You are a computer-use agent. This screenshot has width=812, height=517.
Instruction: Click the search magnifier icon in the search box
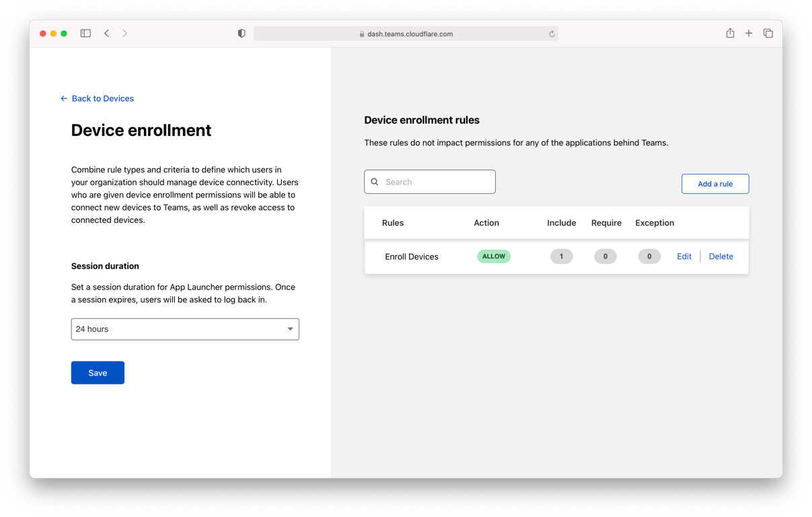coord(375,182)
